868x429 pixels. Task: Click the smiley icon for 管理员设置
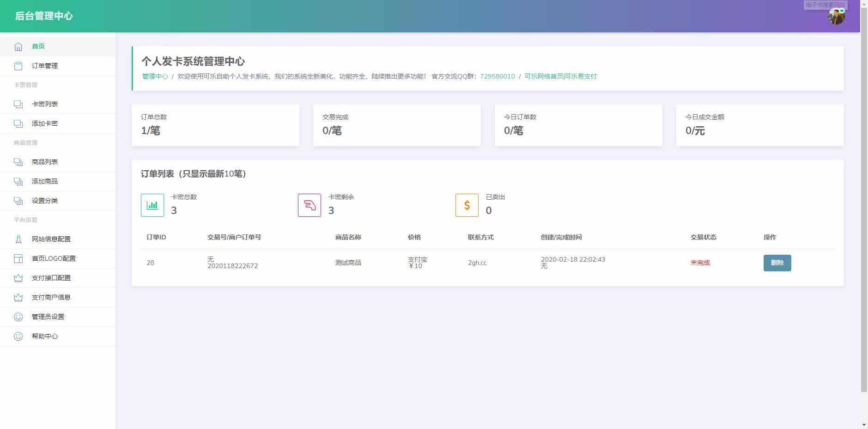coord(18,317)
